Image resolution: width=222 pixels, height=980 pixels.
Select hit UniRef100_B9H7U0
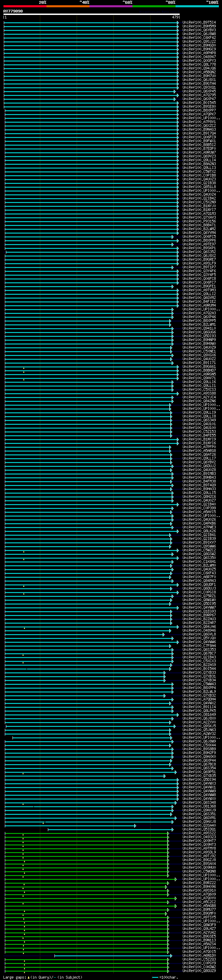click(199, 76)
